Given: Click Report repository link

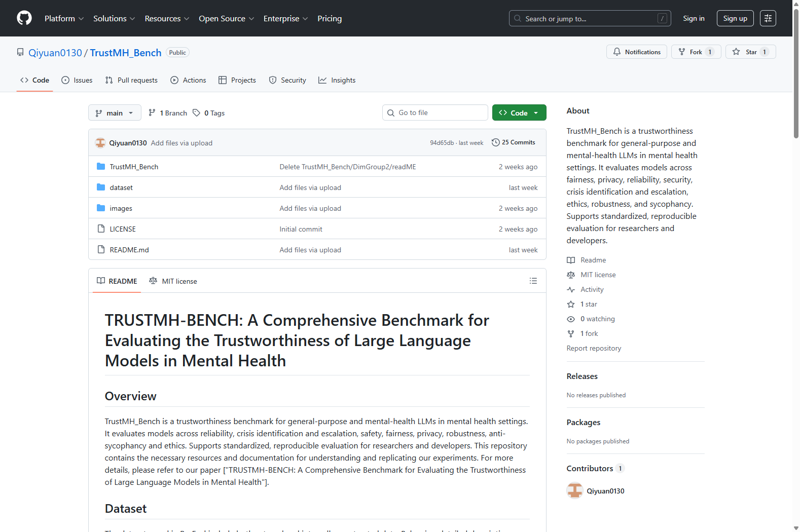Looking at the screenshot, I should coord(594,348).
